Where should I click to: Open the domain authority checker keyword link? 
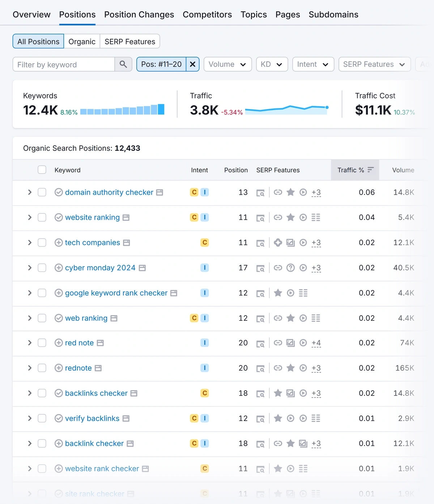coord(109,192)
